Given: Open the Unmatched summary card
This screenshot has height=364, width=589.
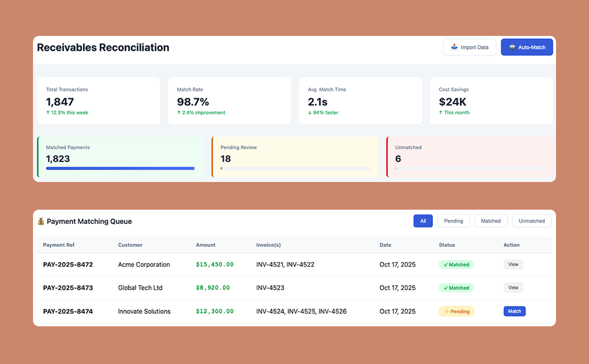Looking at the screenshot, I should pyautogui.click(x=471, y=157).
